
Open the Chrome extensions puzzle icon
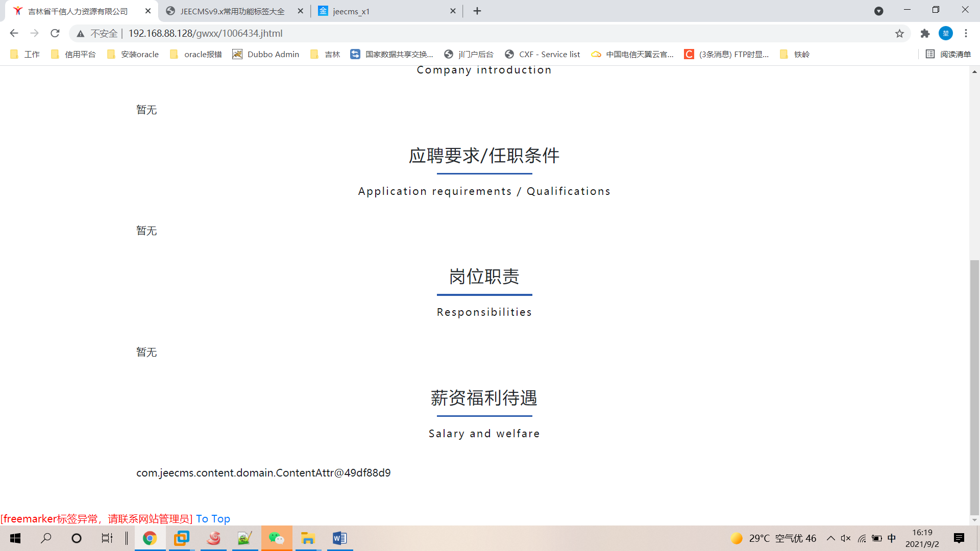[925, 33]
